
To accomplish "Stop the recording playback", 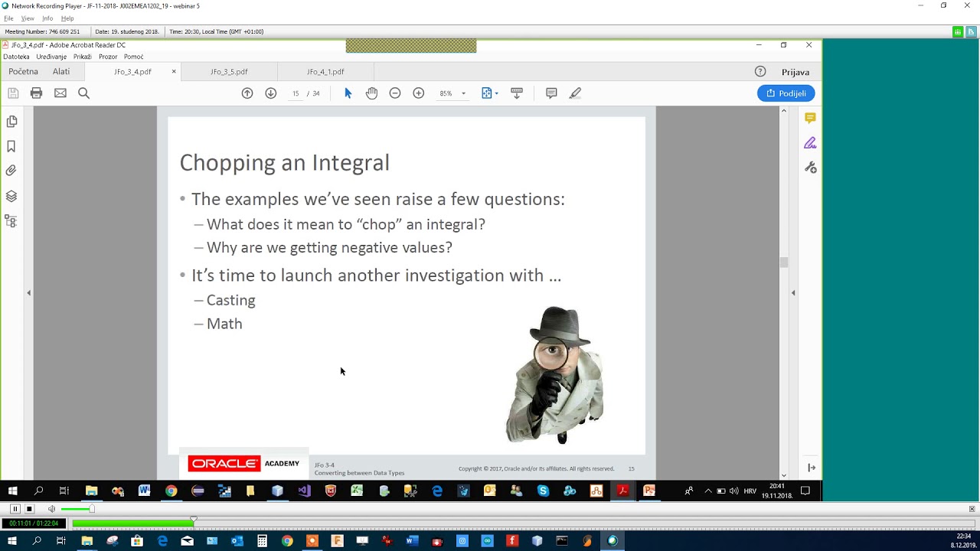I will coord(29,509).
